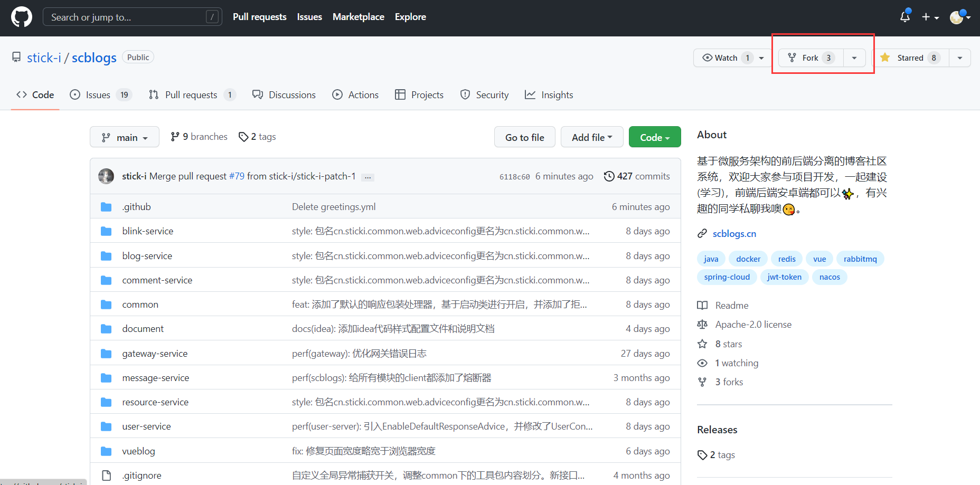Select the rabbitmq topic tag

tap(860, 259)
